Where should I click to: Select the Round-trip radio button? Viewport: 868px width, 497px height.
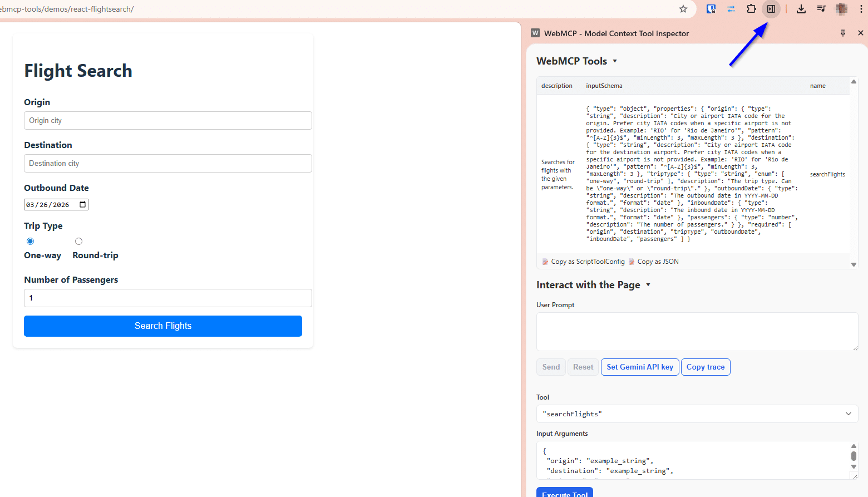(78, 242)
